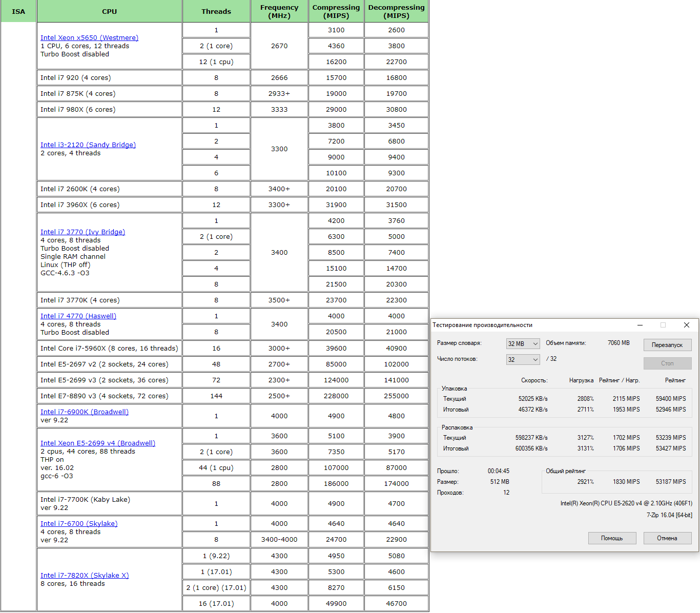Click the '7-Zip 16.04 [64-bit]' version text
The height and width of the screenshot is (613, 700).
pos(669,515)
